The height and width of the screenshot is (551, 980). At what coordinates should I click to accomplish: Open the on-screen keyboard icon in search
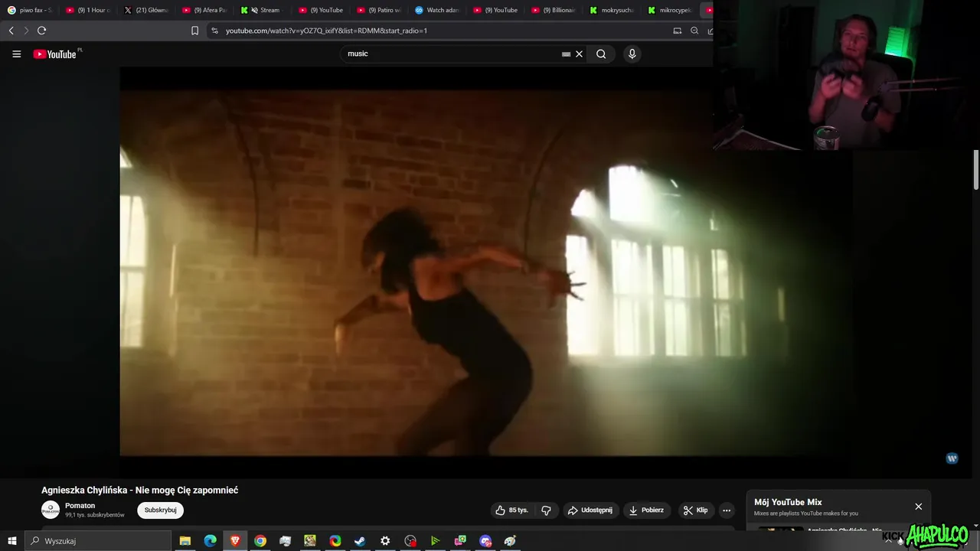[566, 54]
